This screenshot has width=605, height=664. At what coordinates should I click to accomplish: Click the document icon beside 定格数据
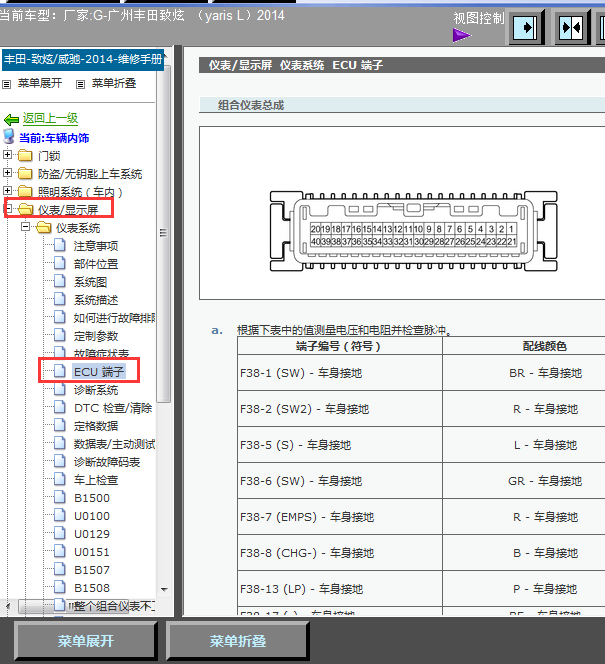pos(60,425)
